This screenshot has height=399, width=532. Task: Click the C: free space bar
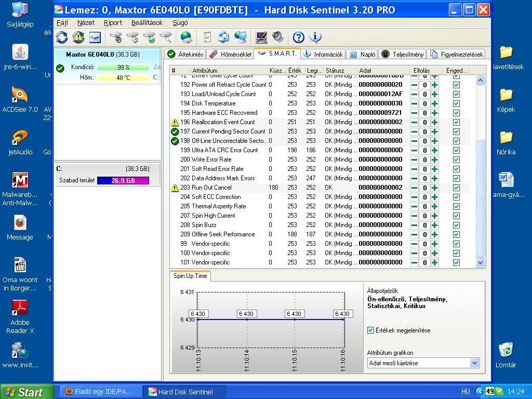(123, 180)
